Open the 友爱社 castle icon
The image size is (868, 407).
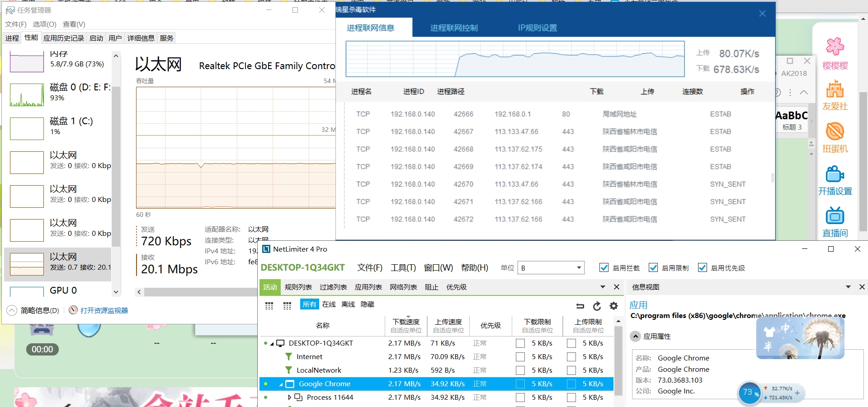tap(835, 89)
